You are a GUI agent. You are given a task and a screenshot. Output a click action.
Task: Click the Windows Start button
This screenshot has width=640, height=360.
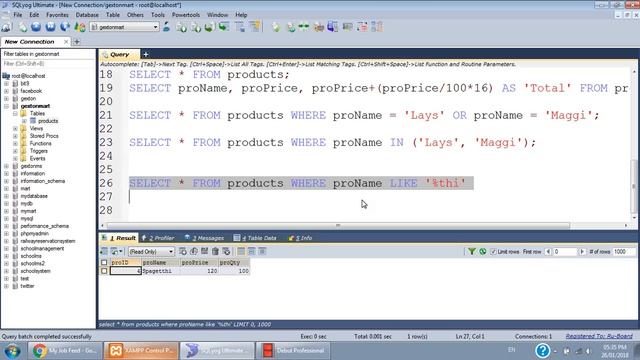pos(12,351)
